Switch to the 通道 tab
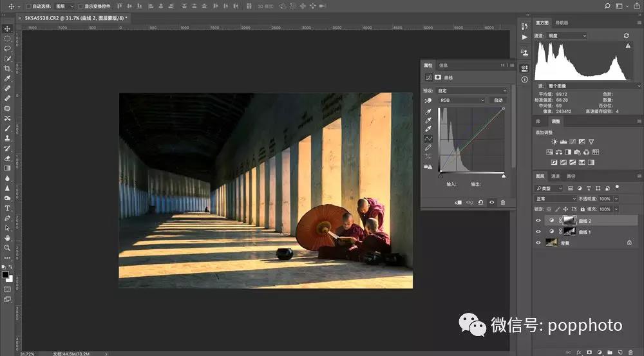644x356 pixels. click(x=555, y=176)
